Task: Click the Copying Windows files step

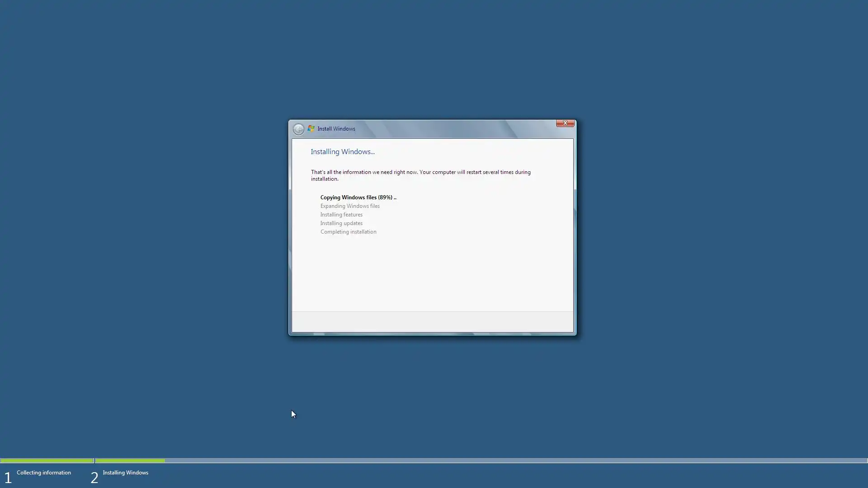Action: click(358, 197)
